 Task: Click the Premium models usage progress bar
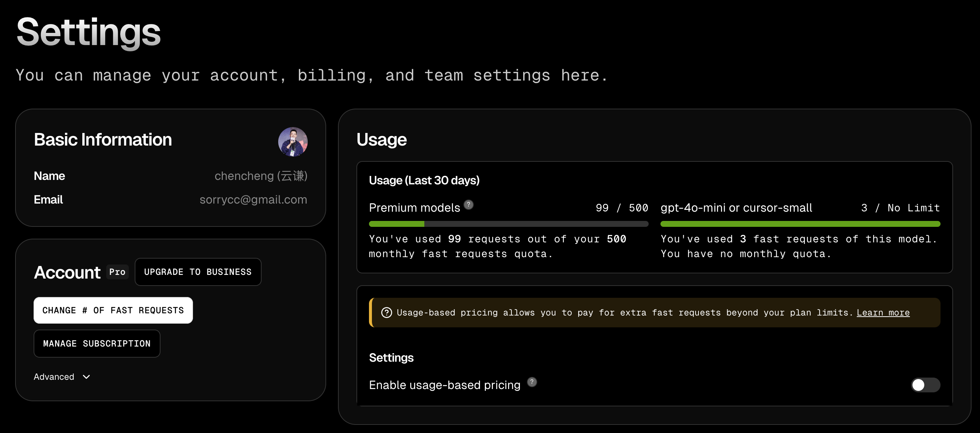click(x=509, y=224)
